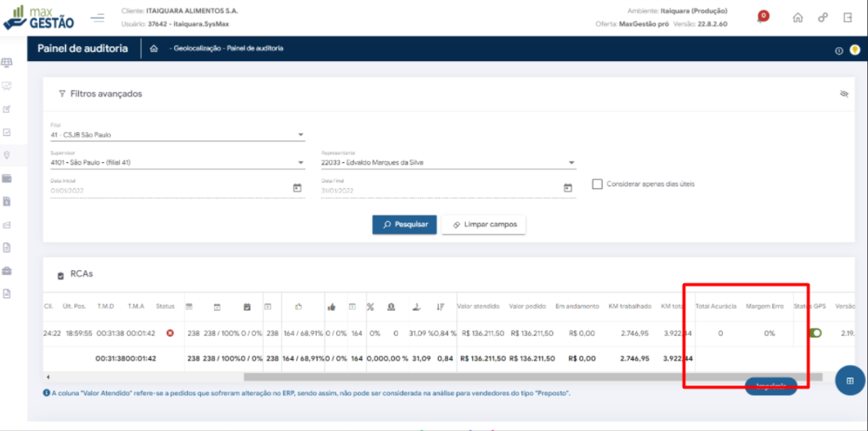868x431 pixels.
Task: Click the '2.746,95' KM trabalhado cell in the RCA row
Action: coord(634,333)
